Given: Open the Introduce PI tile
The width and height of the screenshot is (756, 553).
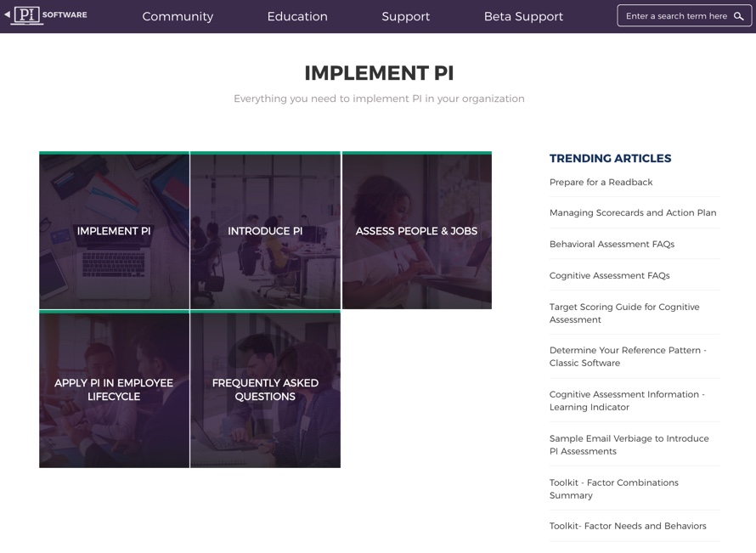Looking at the screenshot, I should pos(265,231).
